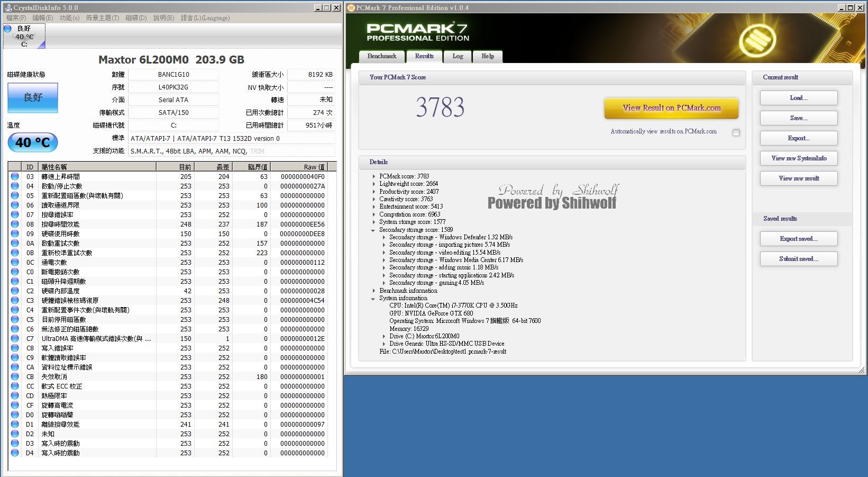
Task: Click the status orb beside ID 05
Action: pos(15,195)
